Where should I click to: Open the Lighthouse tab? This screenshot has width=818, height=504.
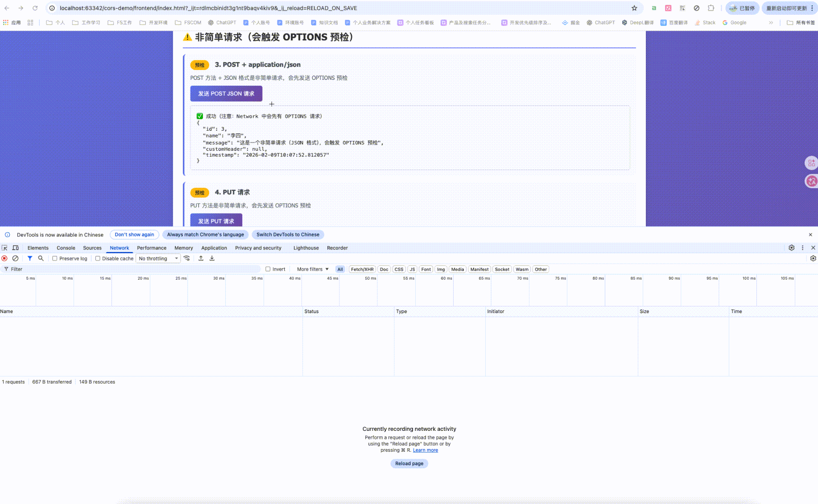pyautogui.click(x=306, y=248)
